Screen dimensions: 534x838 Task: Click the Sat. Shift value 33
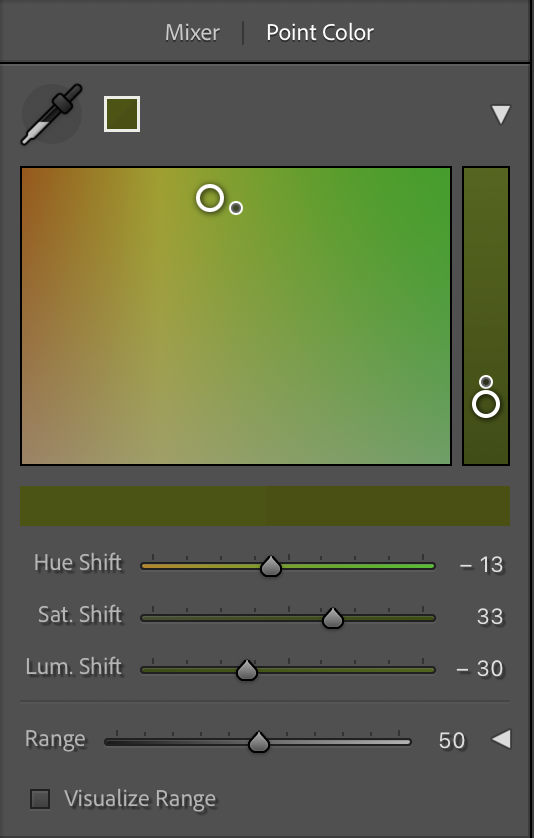click(490, 617)
